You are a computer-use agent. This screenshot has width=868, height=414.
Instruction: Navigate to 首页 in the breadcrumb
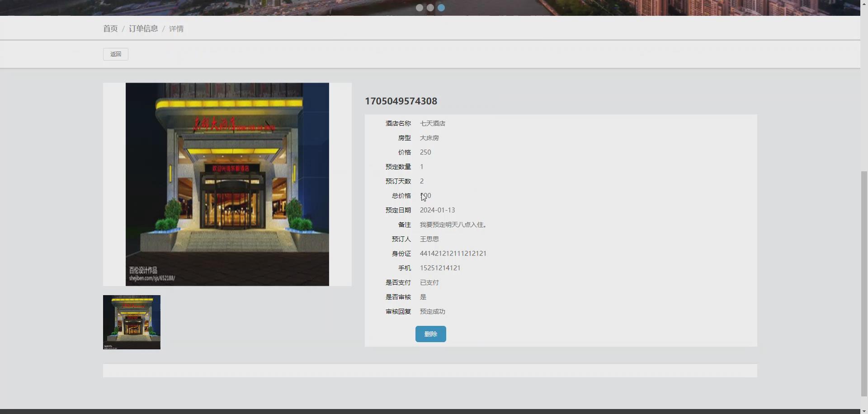(x=110, y=28)
